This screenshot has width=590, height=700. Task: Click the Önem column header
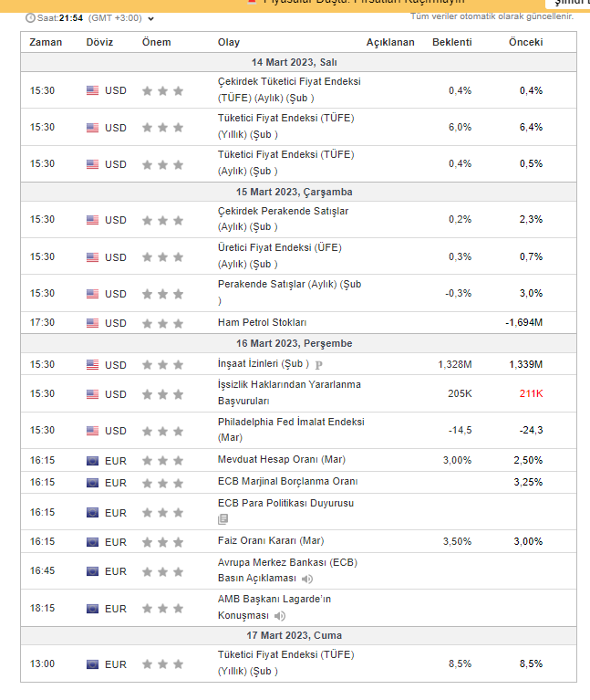click(156, 42)
